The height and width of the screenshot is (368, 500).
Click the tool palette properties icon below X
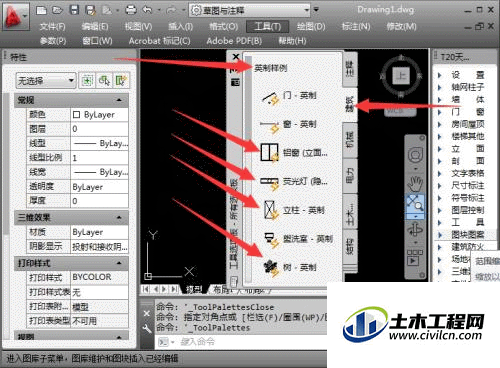point(235,82)
